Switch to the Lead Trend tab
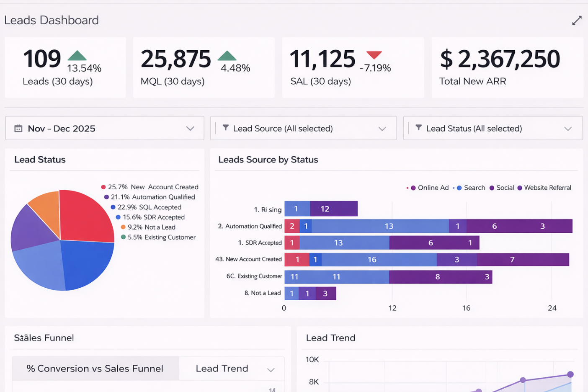This screenshot has width=588, height=392. coord(222,369)
